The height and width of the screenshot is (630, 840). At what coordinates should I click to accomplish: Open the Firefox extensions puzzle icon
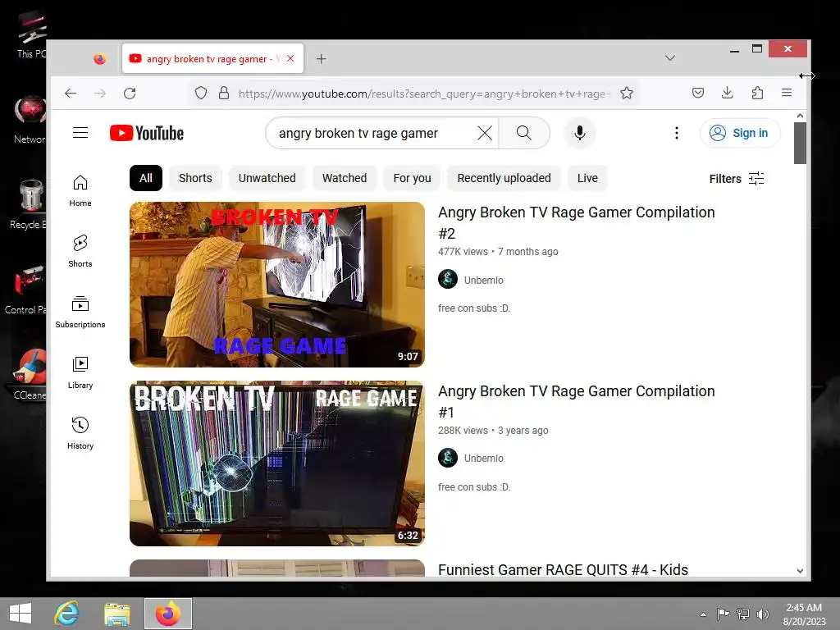(x=757, y=93)
